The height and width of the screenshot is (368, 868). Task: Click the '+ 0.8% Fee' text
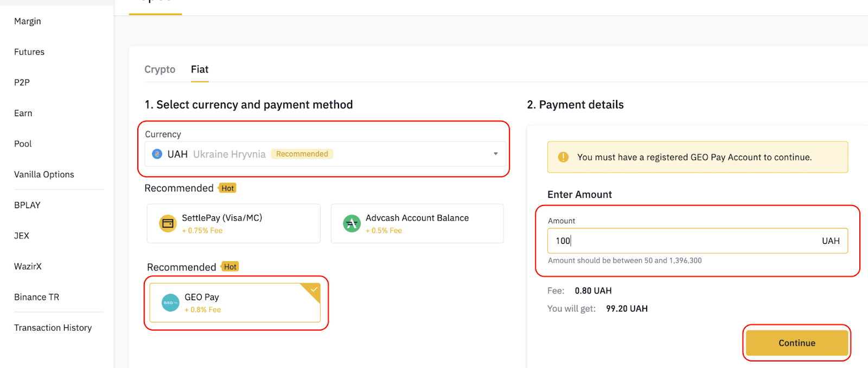[x=203, y=309]
